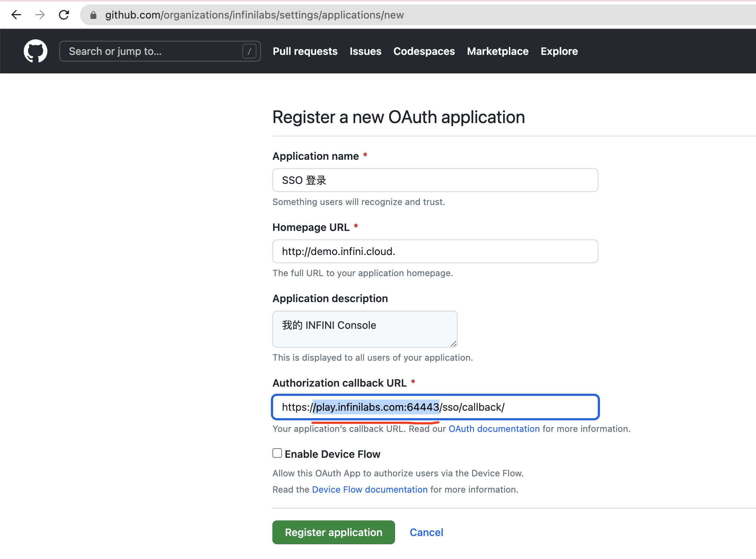756x559 pixels.
Task: Open the OAuth documentation link
Action: (494, 429)
